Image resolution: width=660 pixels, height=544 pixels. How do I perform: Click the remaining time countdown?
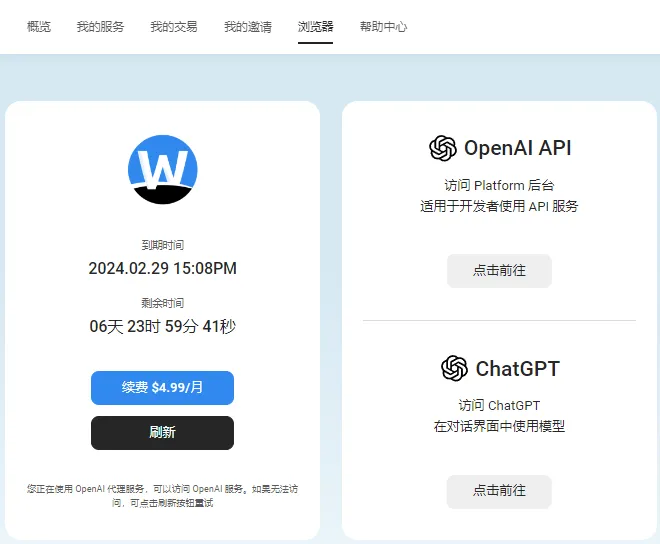point(162,326)
